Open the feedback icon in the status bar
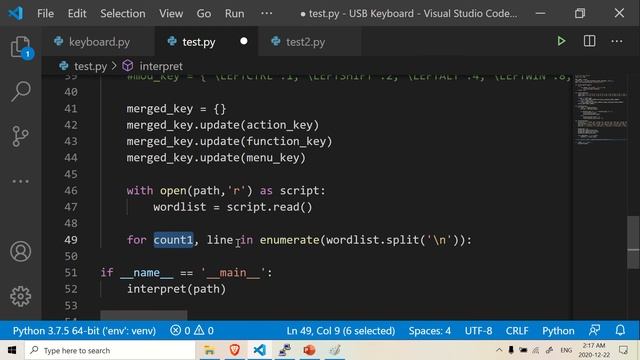The width and height of the screenshot is (640, 360). coord(594,330)
